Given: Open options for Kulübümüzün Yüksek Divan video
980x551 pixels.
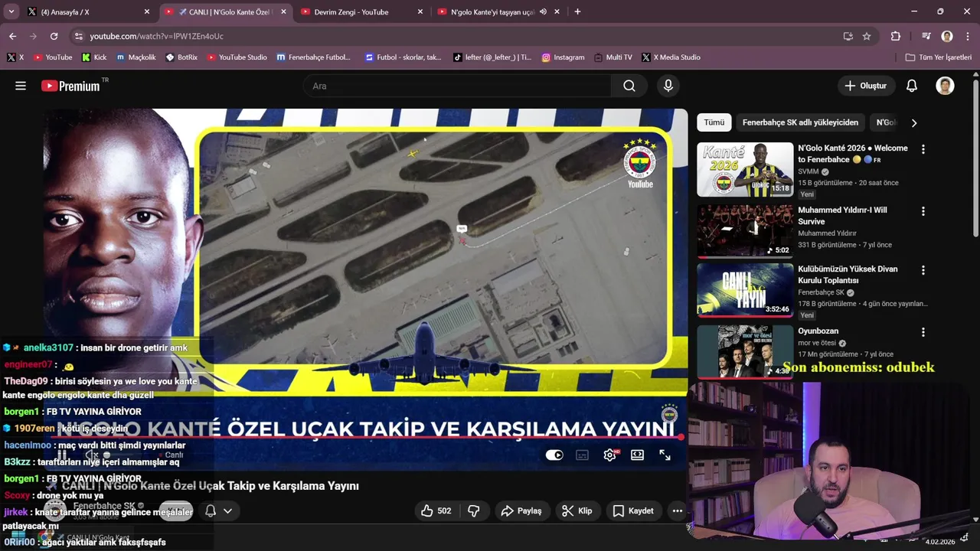Looking at the screenshot, I should (923, 270).
